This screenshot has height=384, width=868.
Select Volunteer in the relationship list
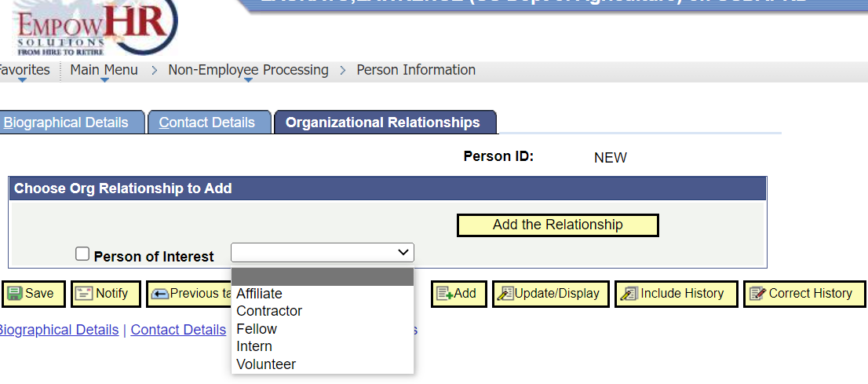(266, 364)
